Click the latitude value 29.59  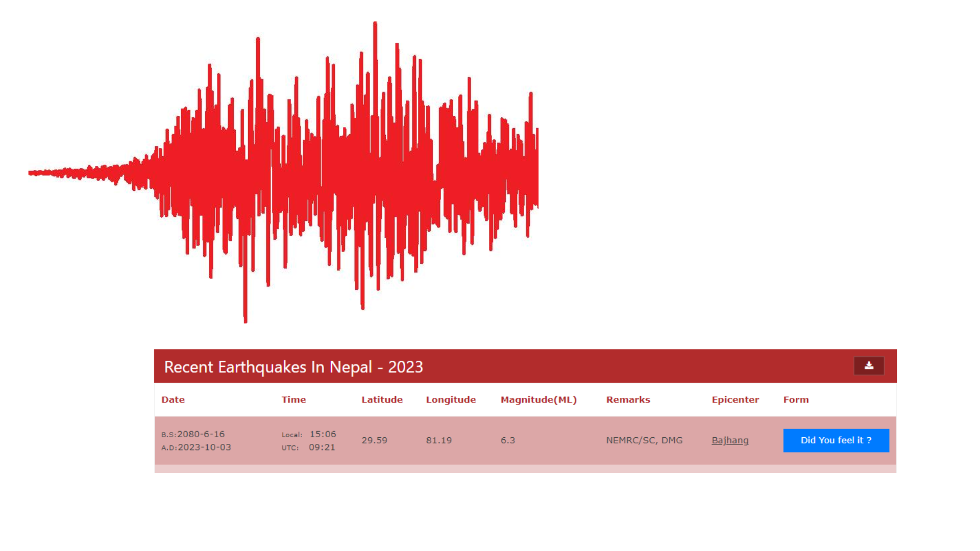(x=374, y=440)
